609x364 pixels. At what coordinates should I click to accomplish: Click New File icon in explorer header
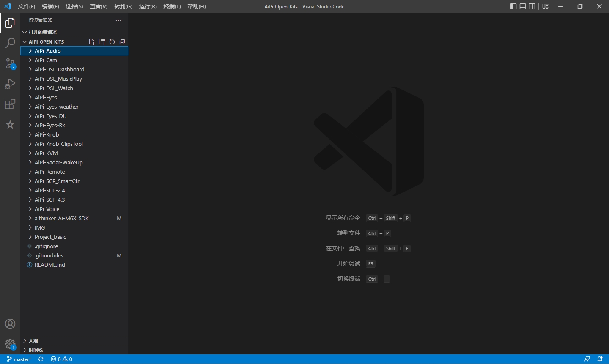[92, 42]
